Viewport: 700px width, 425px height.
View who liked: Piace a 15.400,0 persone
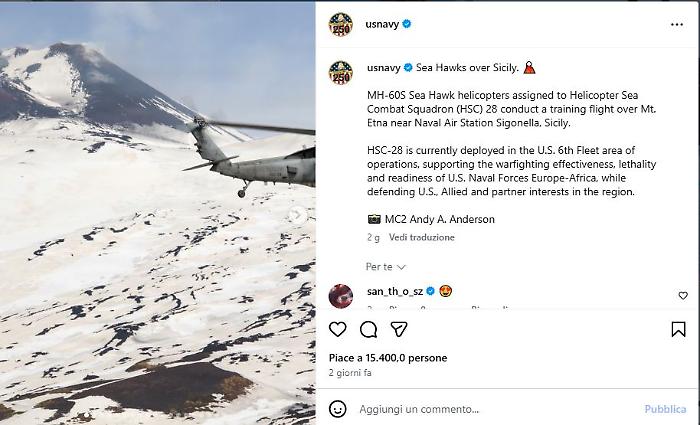(388, 358)
